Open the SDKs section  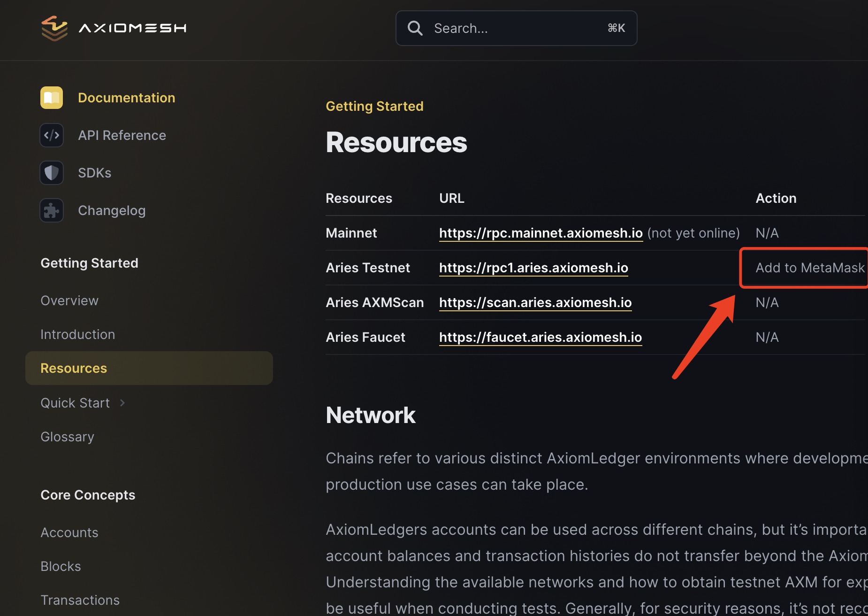[95, 173]
